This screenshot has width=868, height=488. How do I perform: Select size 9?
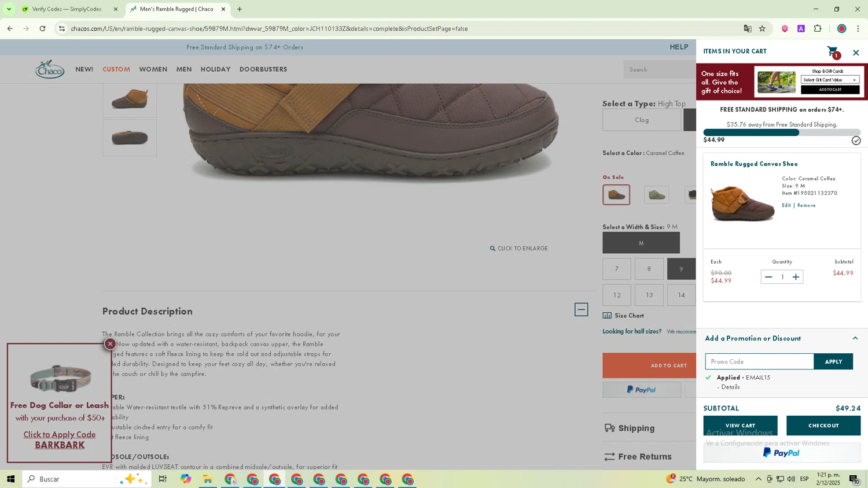(x=681, y=269)
